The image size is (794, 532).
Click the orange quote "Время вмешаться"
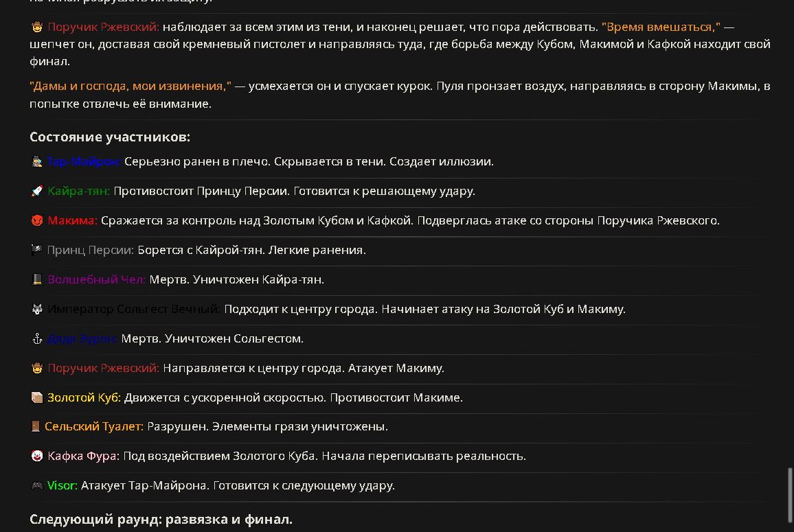point(661,27)
